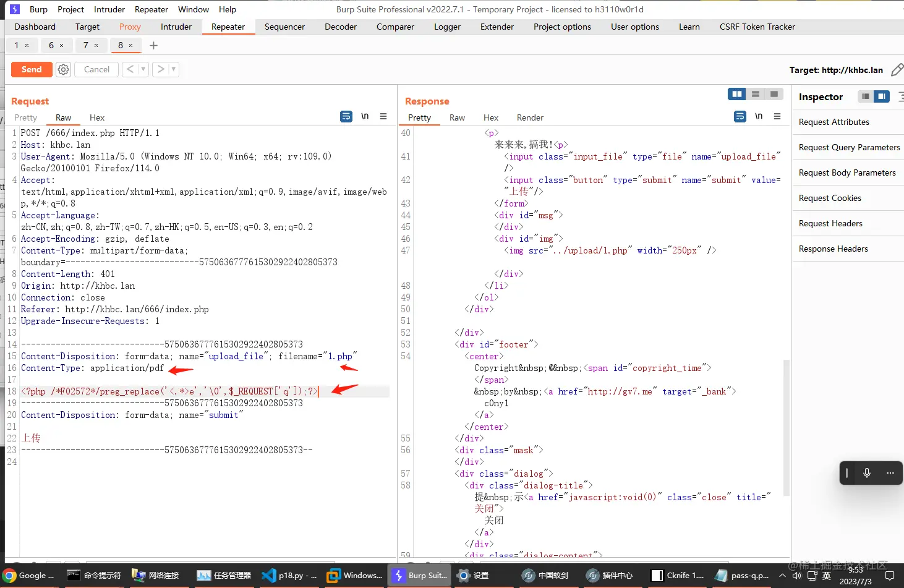The width and height of the screenshot is (904, 588).
Task: Open the Help menu
Action: pyautogui.click(x=228, y=9)
